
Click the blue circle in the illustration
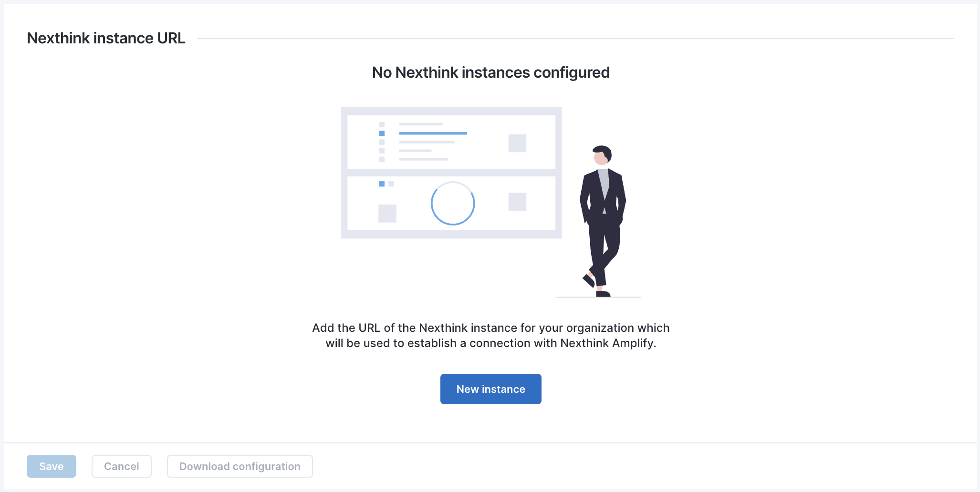coord(452,204)
